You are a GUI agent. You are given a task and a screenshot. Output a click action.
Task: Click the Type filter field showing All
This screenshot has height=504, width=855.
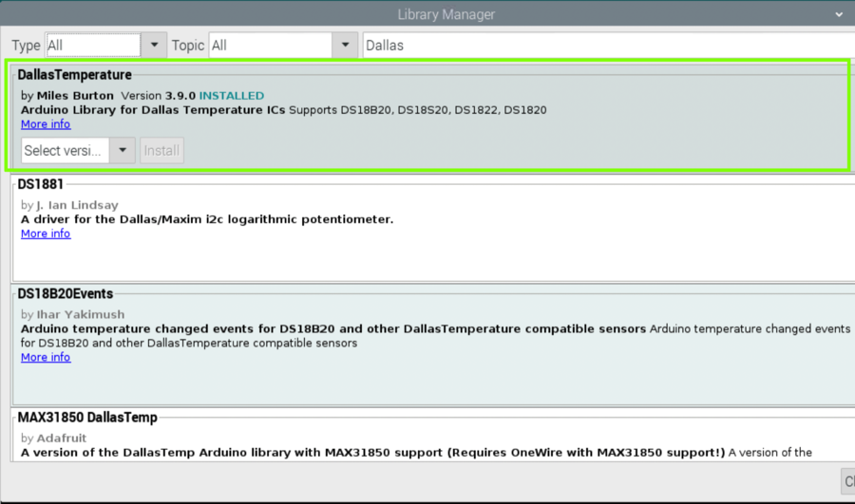pyautogui.click(x=93, y=45)
